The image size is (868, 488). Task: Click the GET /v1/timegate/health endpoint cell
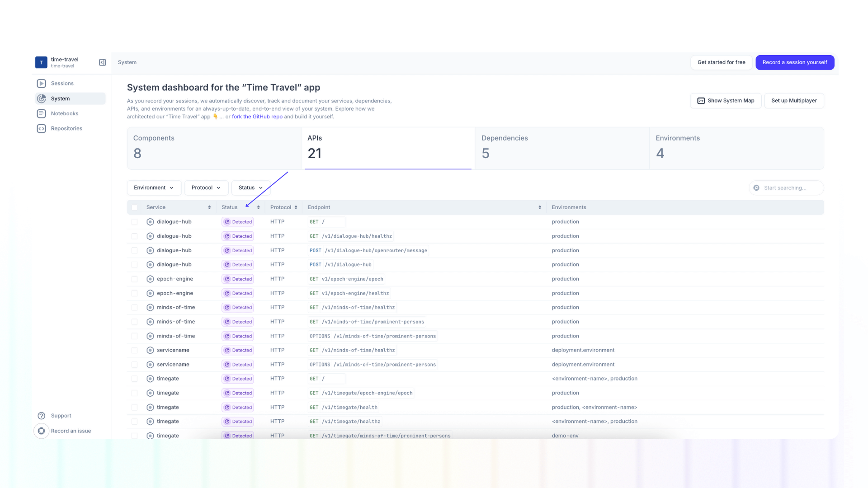point(344,408)
